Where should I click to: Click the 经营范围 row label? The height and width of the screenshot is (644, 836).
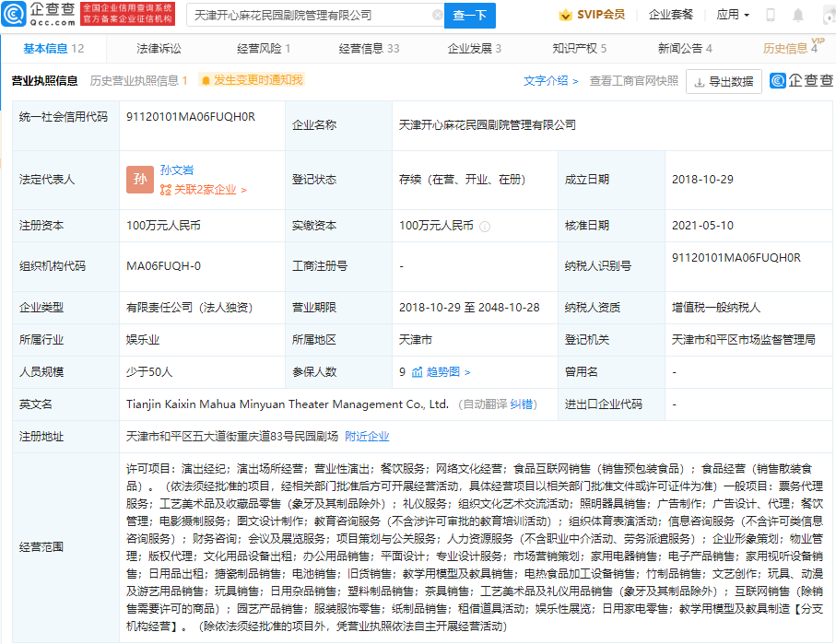coord(41,547)
